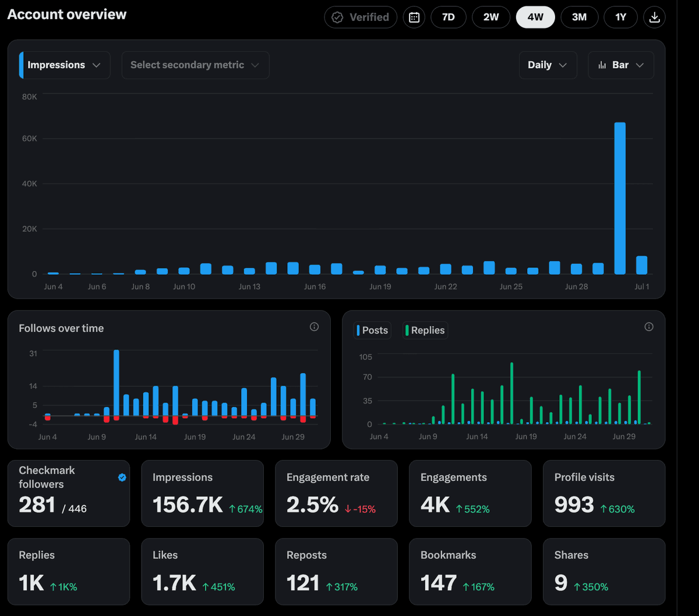Open the Reposts 121 card
This screenshot has width=699, height=616.
[x=337, y=571]
